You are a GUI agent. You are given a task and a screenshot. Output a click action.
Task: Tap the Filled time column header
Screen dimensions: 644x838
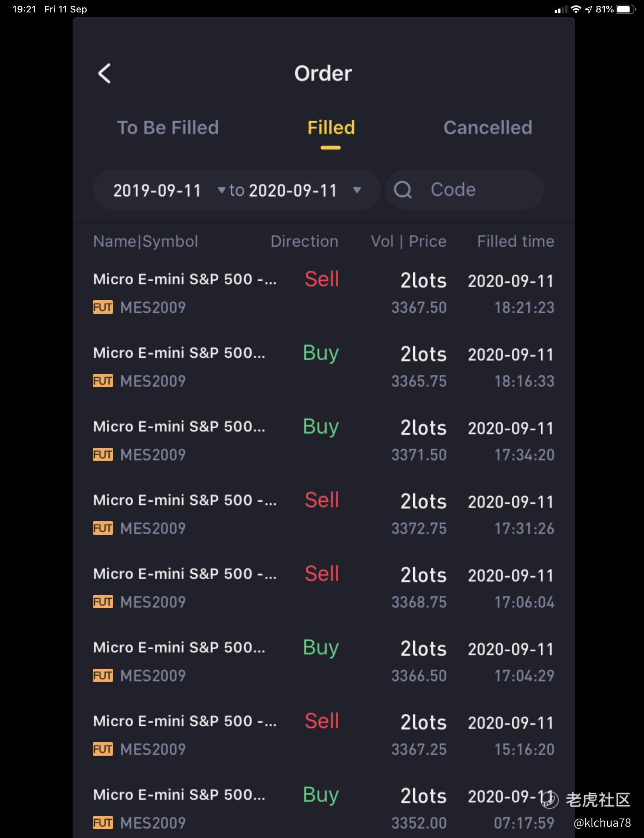(515, 242)
